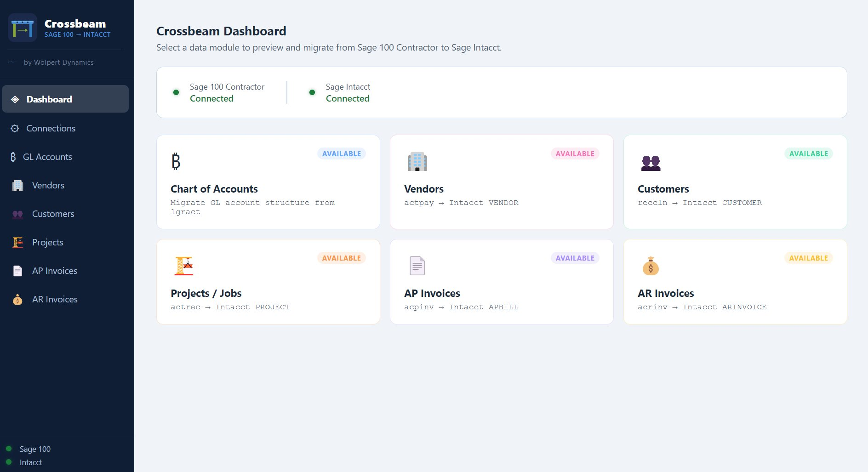This screenshot has width=868, height=472.
Task: Open GL Accounts in the sidebar
Action: [x=65, y=157]
